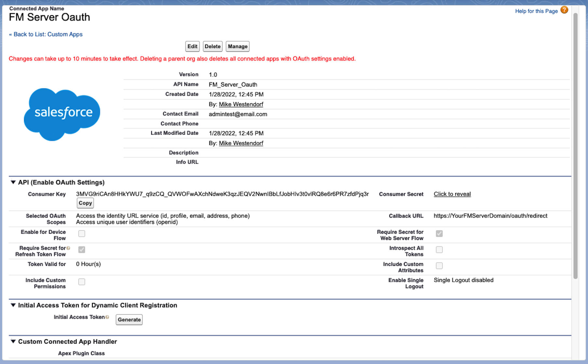
Task: Collapse API (Enable OAuth Settings) section
Action: pos(13,182)
